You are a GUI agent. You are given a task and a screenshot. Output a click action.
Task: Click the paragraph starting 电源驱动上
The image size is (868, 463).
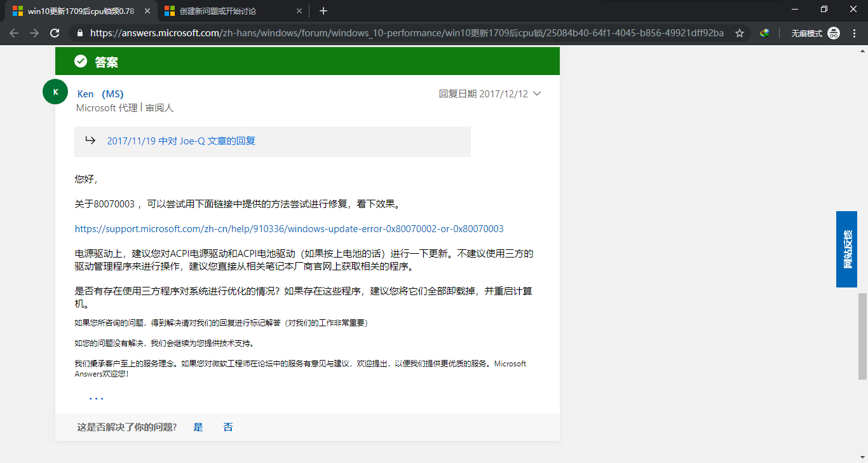304,260
